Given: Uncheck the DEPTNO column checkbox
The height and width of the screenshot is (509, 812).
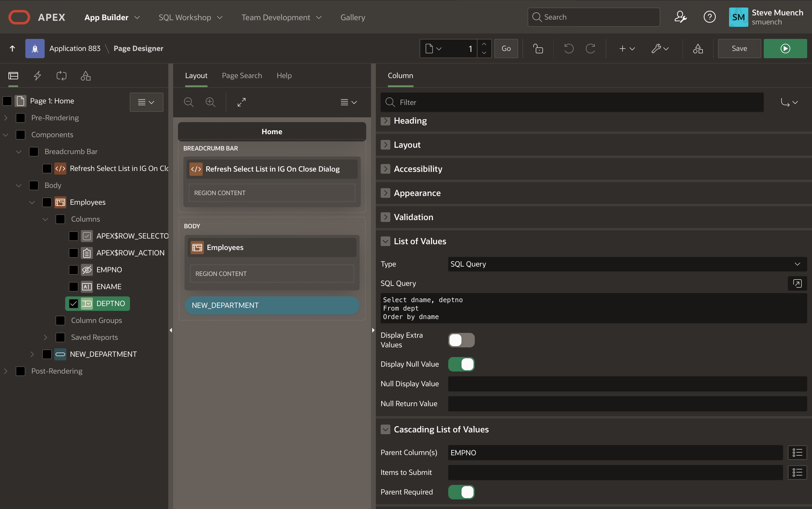Looking at the screenshot, I should click(x=74, y=303).
